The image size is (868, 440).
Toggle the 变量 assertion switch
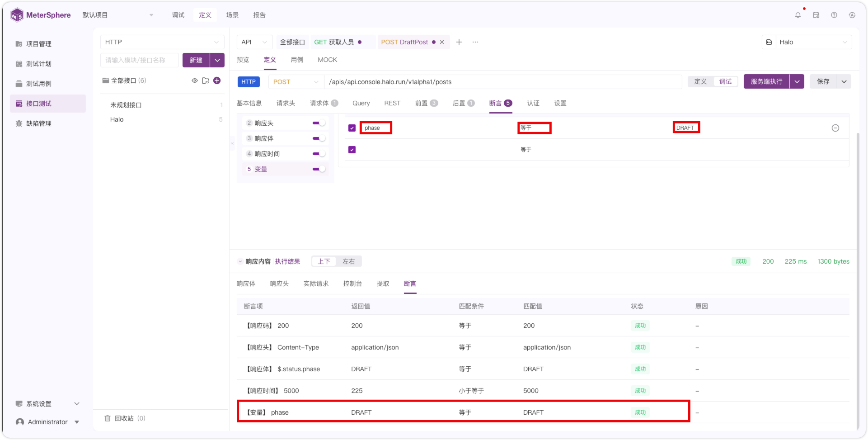pyautogui.click(x=319, y=169)
